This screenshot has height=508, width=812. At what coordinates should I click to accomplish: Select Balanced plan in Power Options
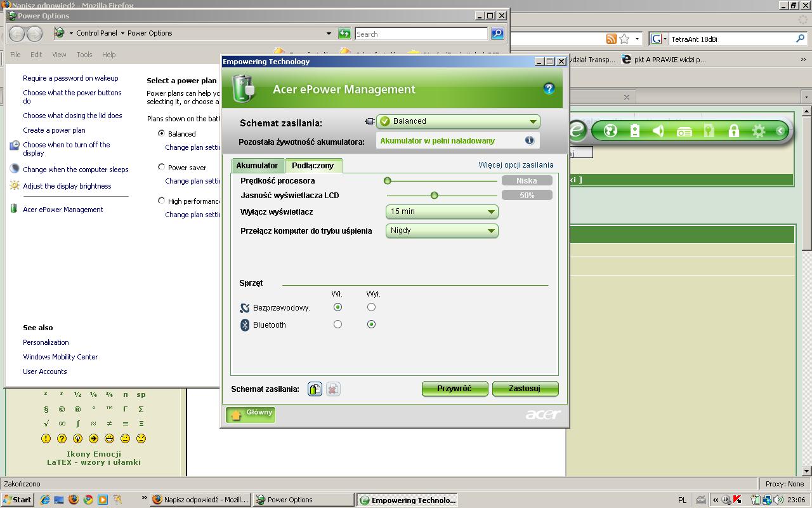161,133
